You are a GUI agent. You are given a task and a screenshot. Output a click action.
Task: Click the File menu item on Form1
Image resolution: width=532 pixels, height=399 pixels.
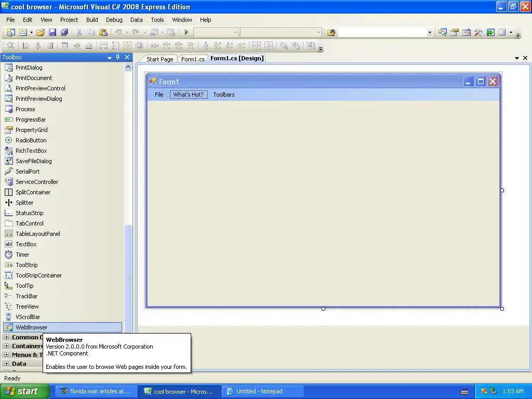[159, 95]
